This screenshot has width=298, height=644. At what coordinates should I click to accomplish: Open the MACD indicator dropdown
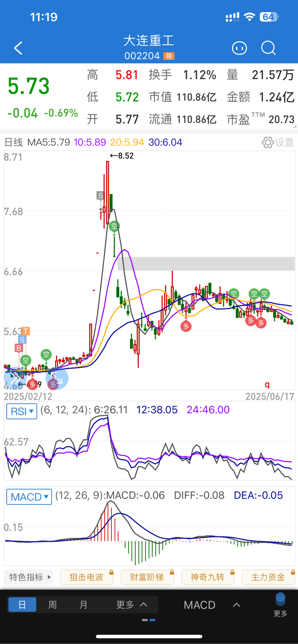[x=29, y=497]
